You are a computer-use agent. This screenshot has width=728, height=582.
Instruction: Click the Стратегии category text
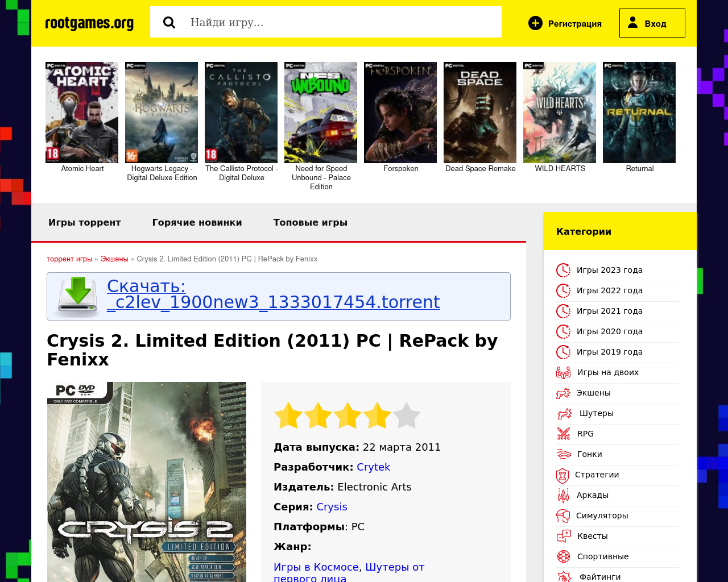coord(597,475)
